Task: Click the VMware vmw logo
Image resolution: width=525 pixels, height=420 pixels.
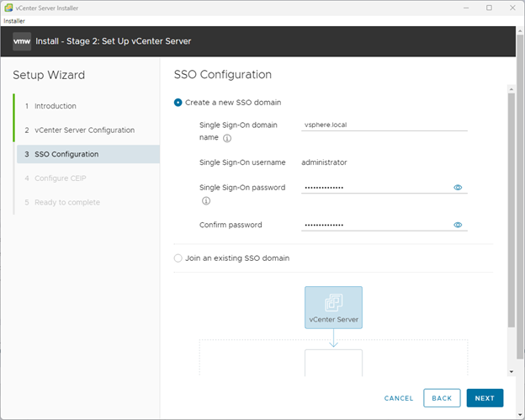Action: tap(22, 41)
